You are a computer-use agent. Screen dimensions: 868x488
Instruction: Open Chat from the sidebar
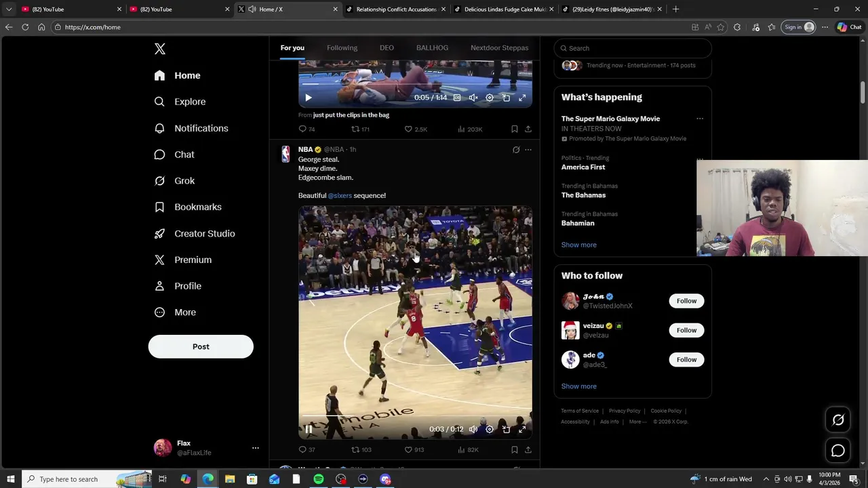(x=175, y=155)
